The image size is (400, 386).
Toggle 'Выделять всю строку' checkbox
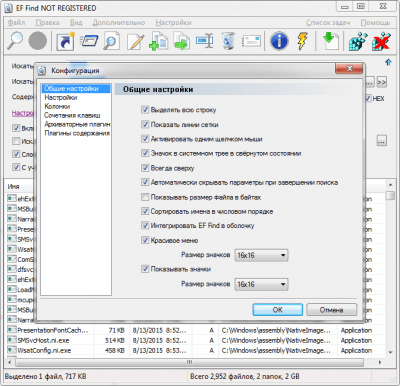click(x=145, y=110)
